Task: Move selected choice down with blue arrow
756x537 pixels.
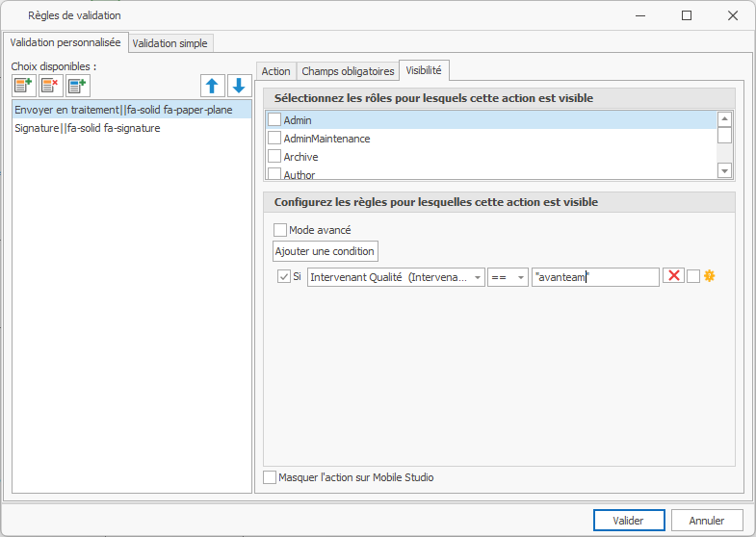Action: pyautogui.click(x=239, y=86)
